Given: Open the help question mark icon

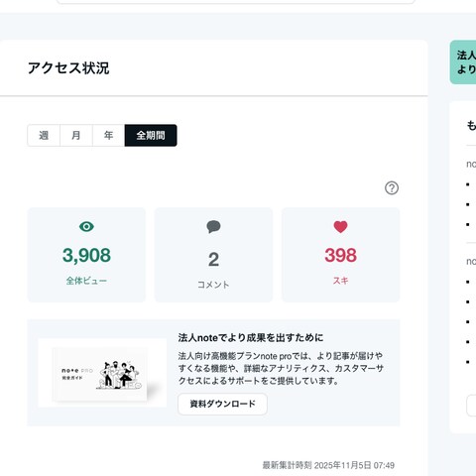Looking at the screenshot, I should pyautogui.click(x=392, y=188).
